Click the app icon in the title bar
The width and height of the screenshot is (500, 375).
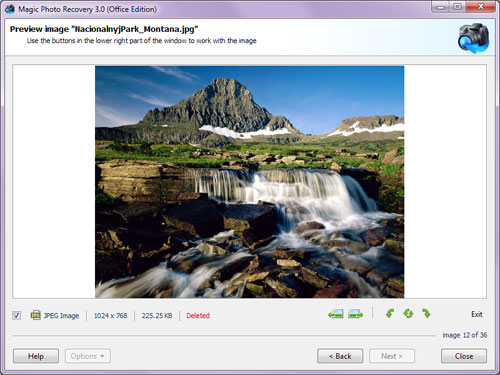(x=10, y=9)
